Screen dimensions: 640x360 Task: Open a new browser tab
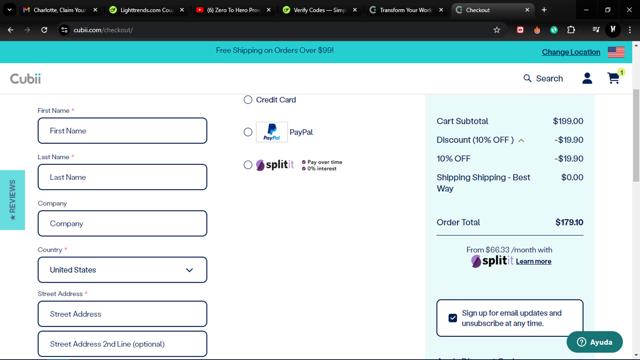(544, 10)
